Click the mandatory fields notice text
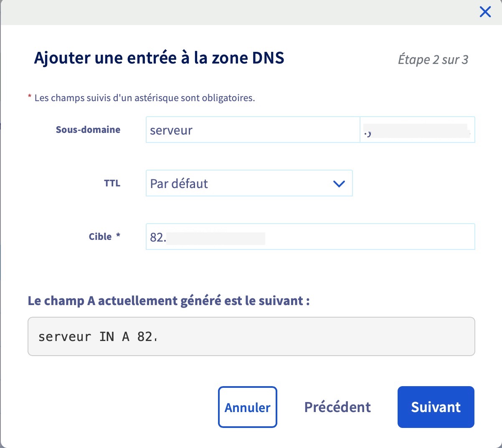 pos(145,98)
